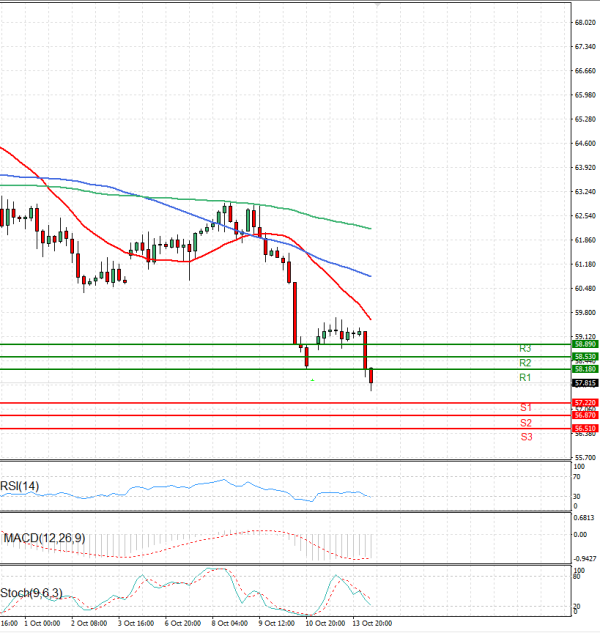Select the 3 Oct 16:00 time axis label
Screen dimensions: 600x633
click(135, 622)
